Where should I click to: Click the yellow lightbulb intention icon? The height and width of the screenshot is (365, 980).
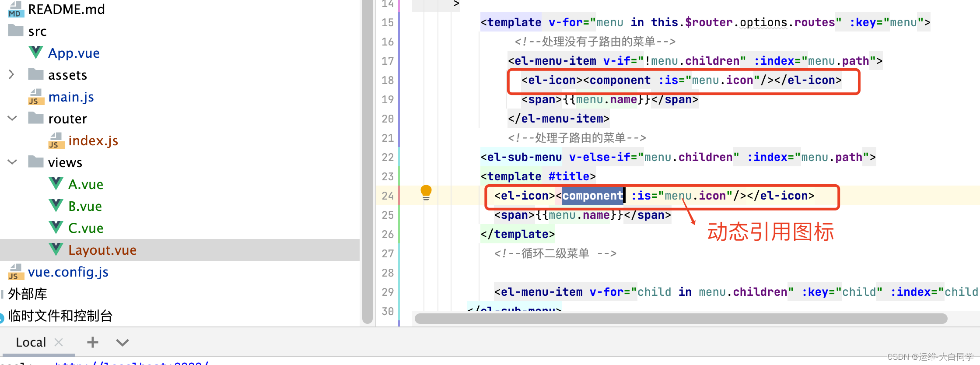point(426,193)
